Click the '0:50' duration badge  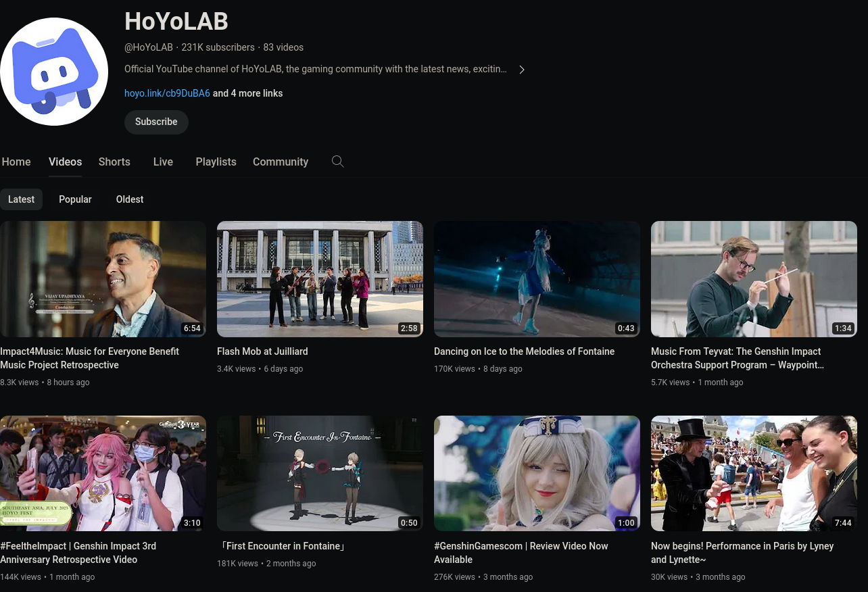pyautogui.click(x=409, y=523)
